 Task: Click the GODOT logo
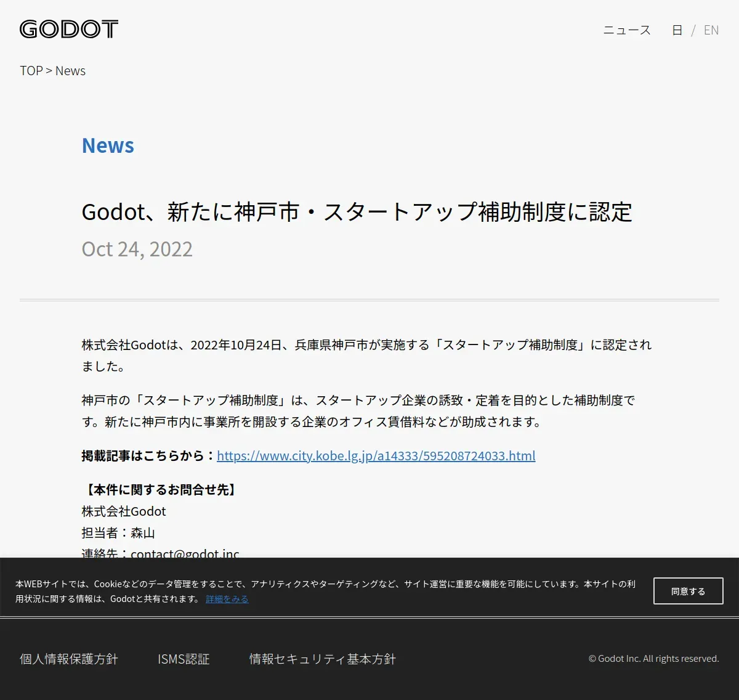coord(69,29)
